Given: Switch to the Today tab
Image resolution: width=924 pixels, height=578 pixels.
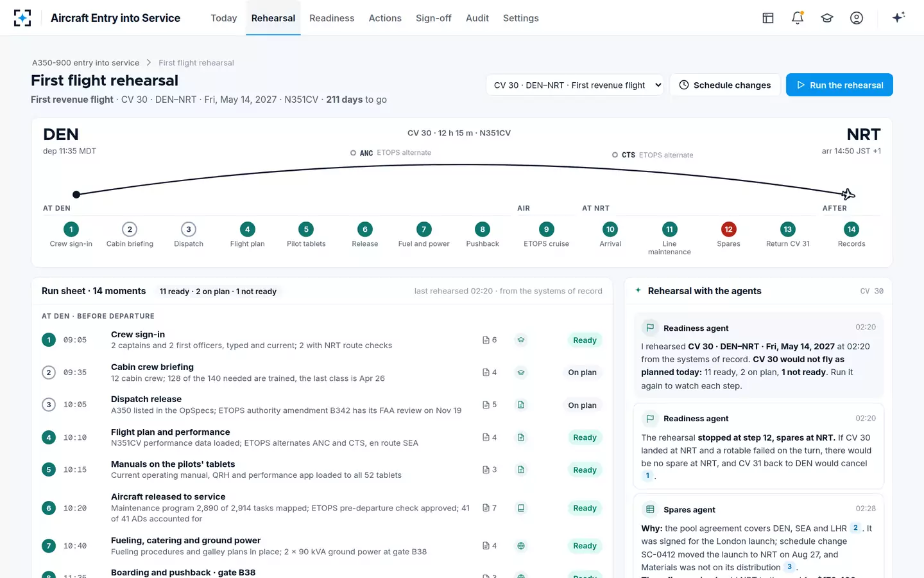Looking at the screenshot, I should 224,18.
